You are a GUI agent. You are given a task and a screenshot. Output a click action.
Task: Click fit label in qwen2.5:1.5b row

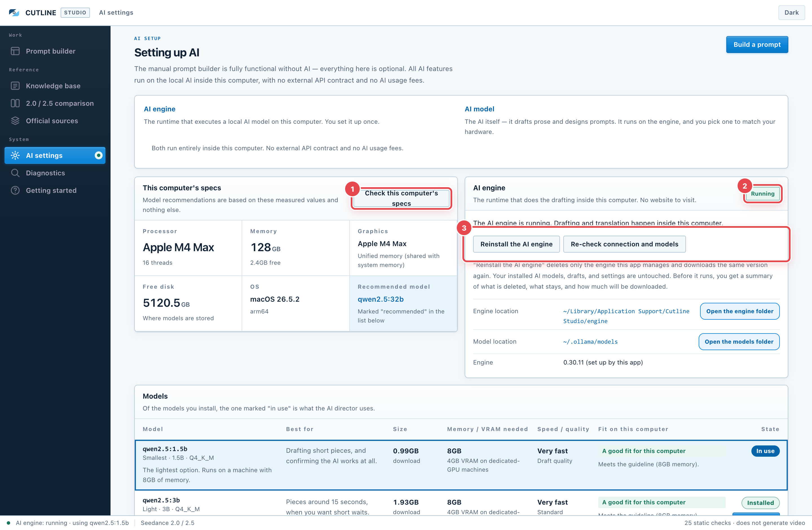661,451
